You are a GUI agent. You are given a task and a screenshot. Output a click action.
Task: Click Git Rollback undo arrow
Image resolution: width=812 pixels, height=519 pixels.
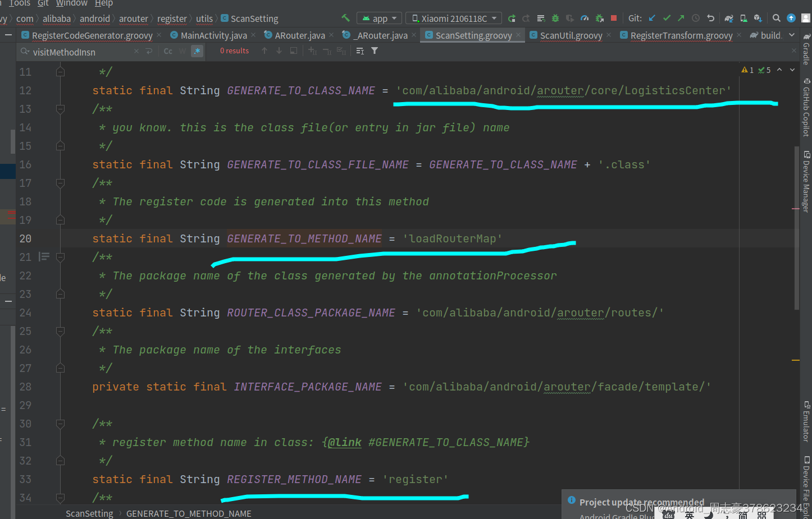tap(710, 19)
